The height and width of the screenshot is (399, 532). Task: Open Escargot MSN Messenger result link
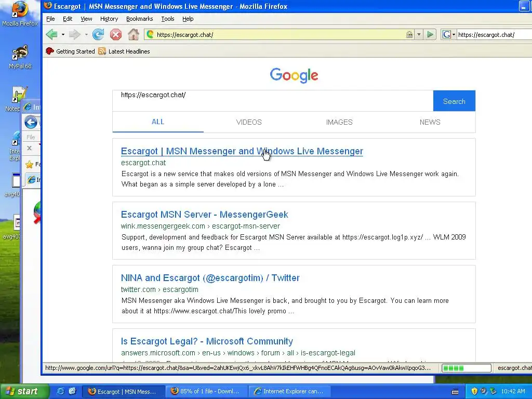[242, 151]
